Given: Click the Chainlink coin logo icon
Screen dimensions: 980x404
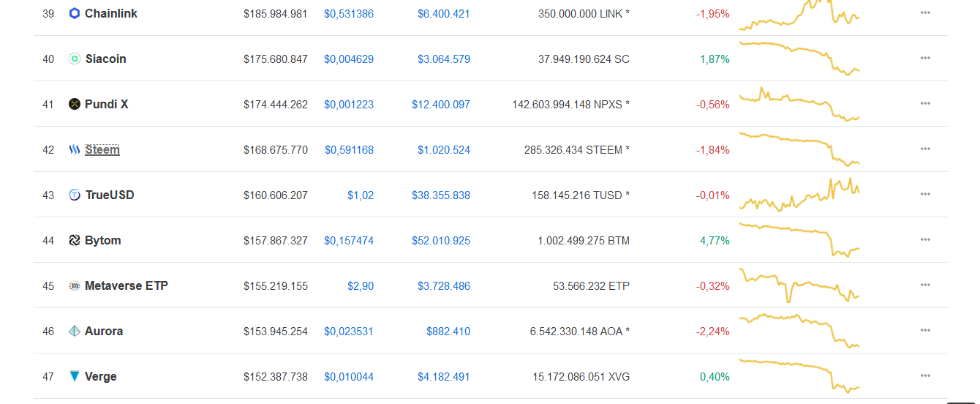Looking at the screenshot, I should coord(74,13).
